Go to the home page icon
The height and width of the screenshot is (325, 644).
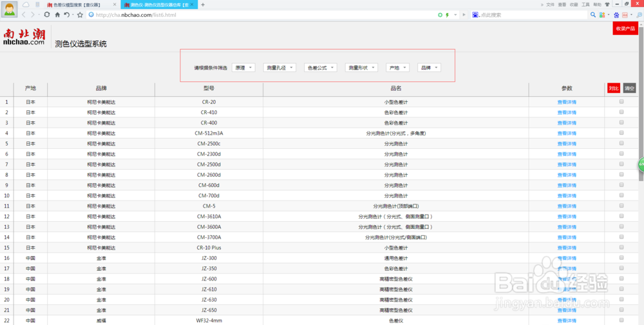[x=57, y=14]
